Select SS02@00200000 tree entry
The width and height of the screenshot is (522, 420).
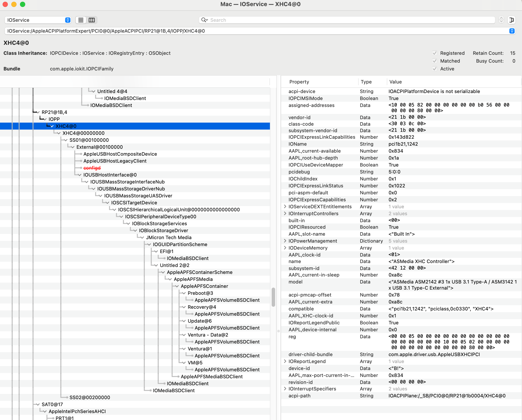[90, 398]
